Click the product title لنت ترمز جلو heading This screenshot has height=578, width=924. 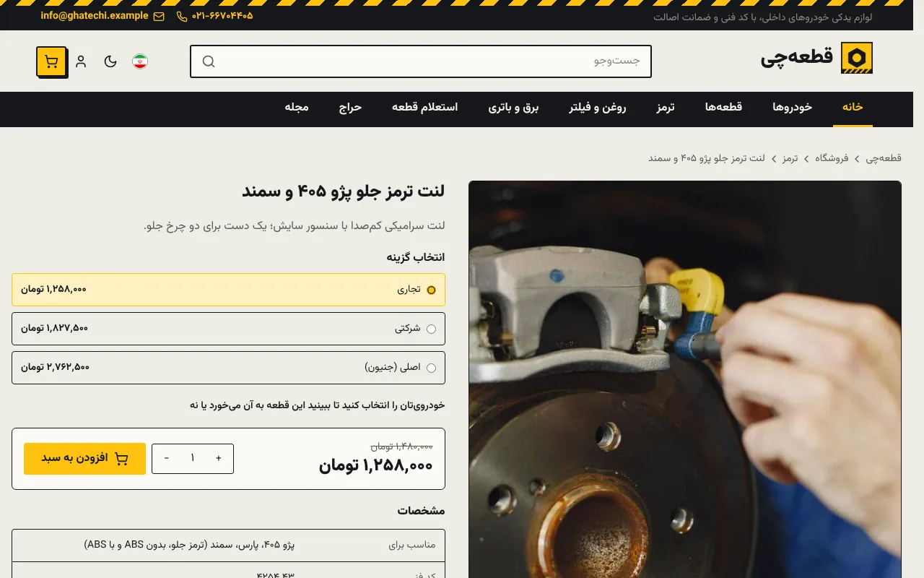pos(343,191)
